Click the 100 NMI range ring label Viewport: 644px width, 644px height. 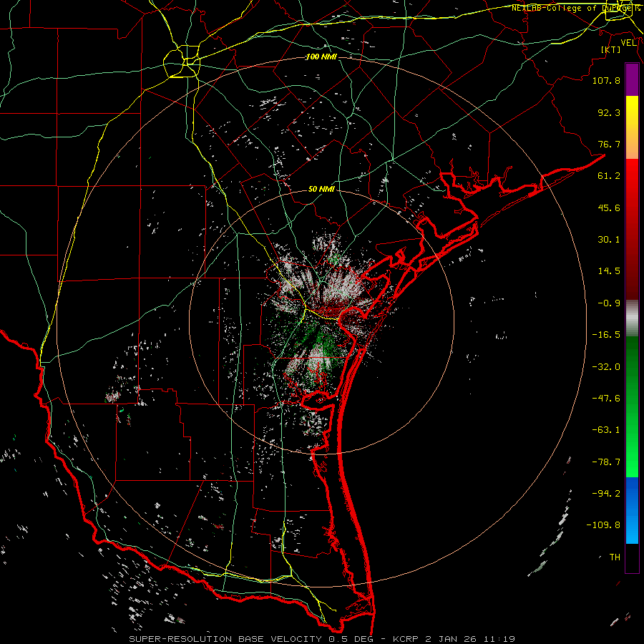tap(321, 57)
